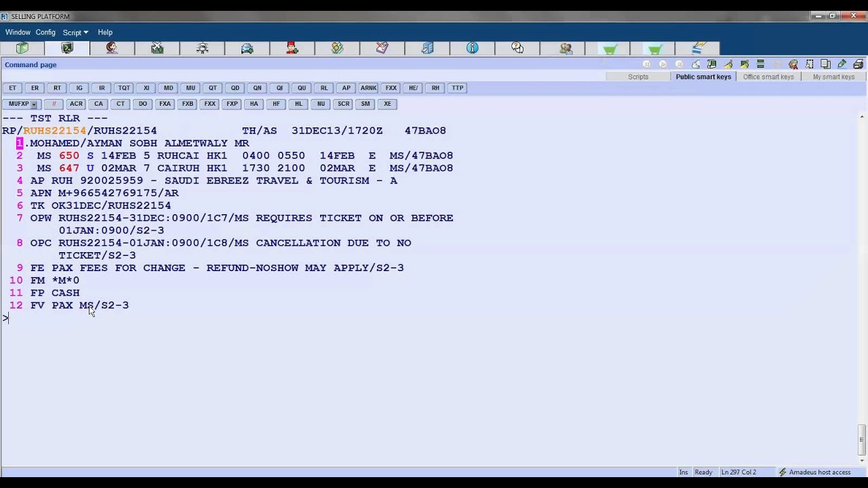The height and width of the screenshot is (488, 868).
Task: Open the blue information icon
Action: 472,48
